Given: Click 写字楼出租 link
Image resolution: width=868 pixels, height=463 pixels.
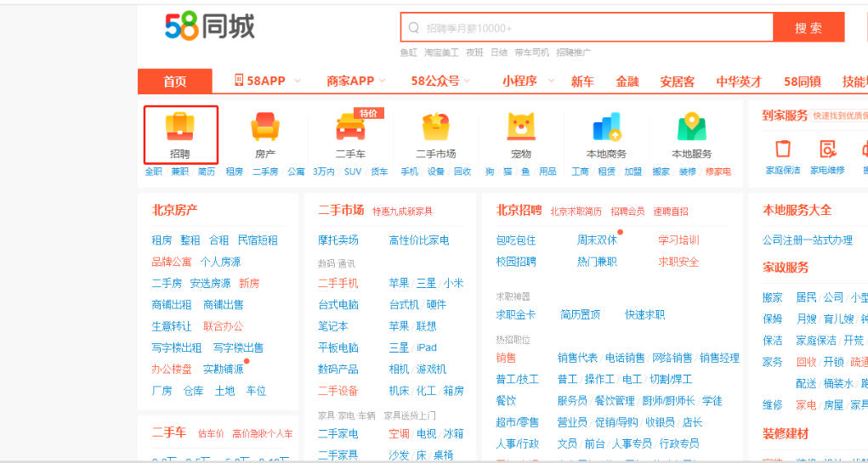Looking at the screenshot, I should 177,348.
